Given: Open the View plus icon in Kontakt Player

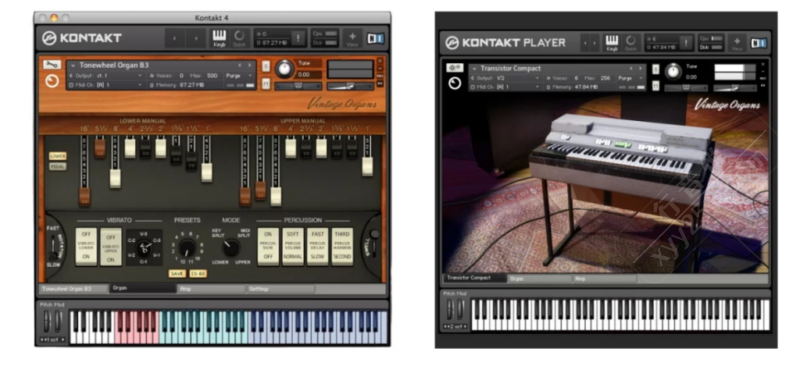Looking at the screenshot, I should pyautogui.click(x=737, y=43).
